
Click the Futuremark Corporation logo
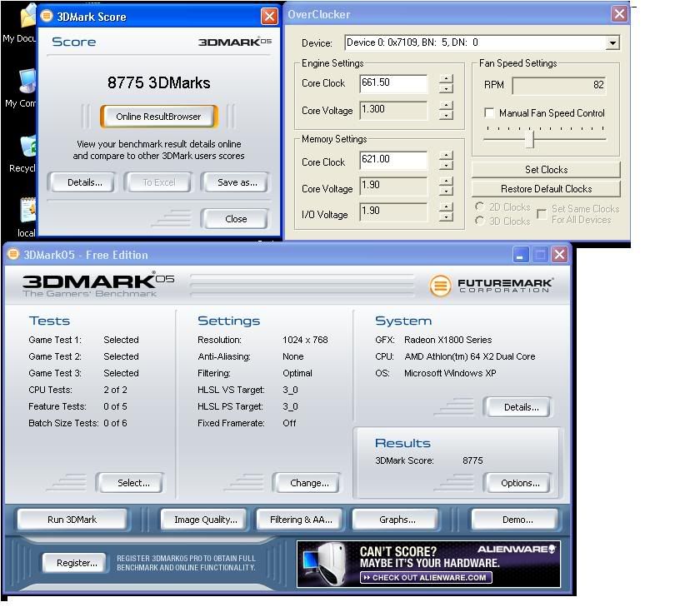(x=491, y=286)
